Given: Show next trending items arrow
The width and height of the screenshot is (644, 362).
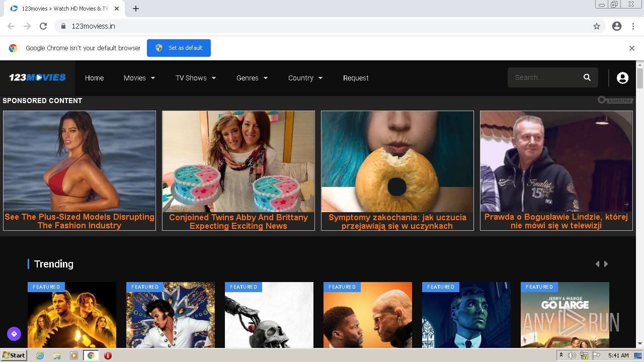Looking at the screenshot, I should tap(606, 264).
